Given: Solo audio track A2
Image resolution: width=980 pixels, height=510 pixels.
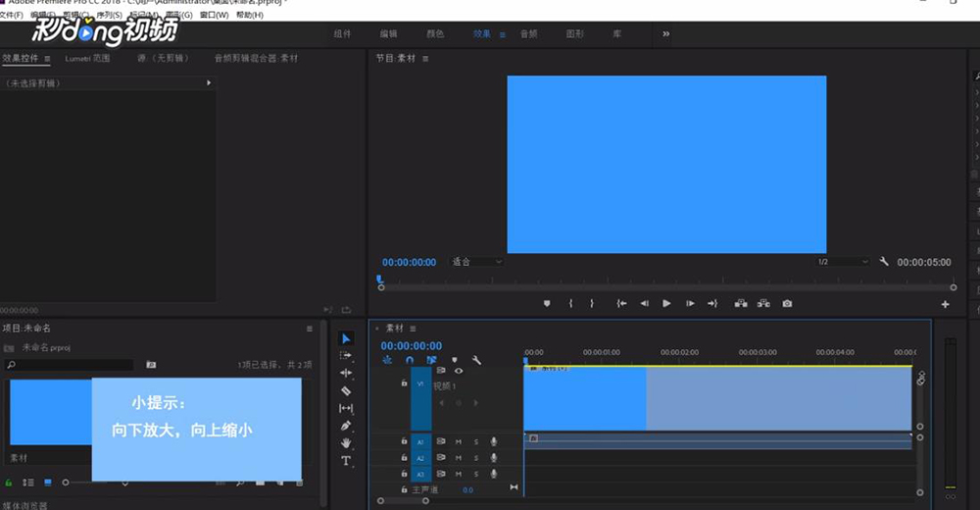Looking at the screenshot, I should [x=476, y=457].
